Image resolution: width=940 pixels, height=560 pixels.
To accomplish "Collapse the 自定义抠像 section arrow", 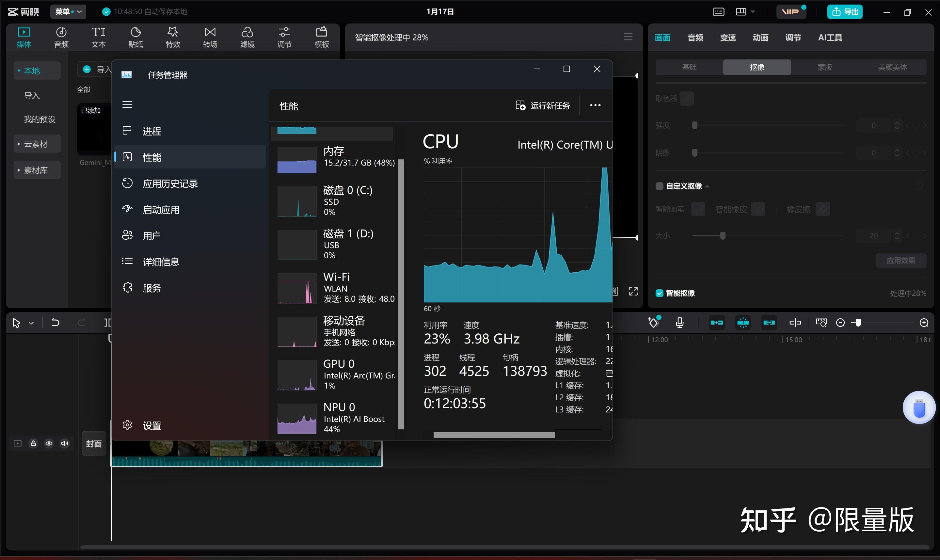I will (x=707, y=186).
